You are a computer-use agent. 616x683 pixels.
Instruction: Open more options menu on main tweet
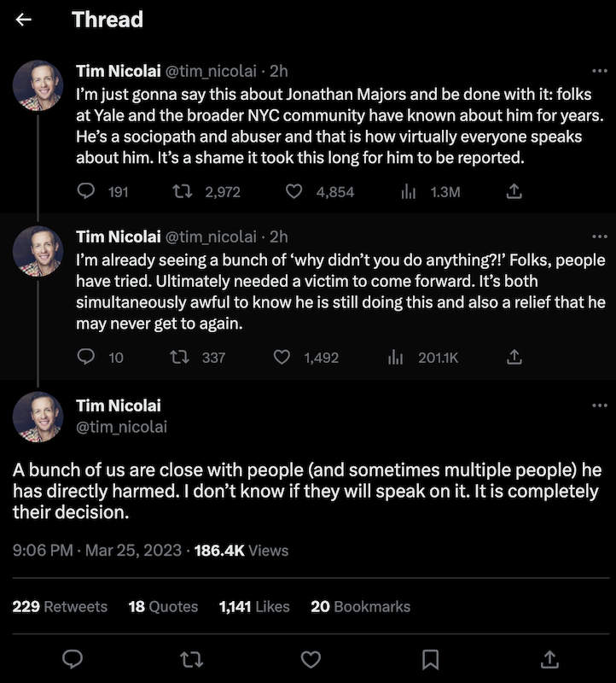[x=599, y=406]
